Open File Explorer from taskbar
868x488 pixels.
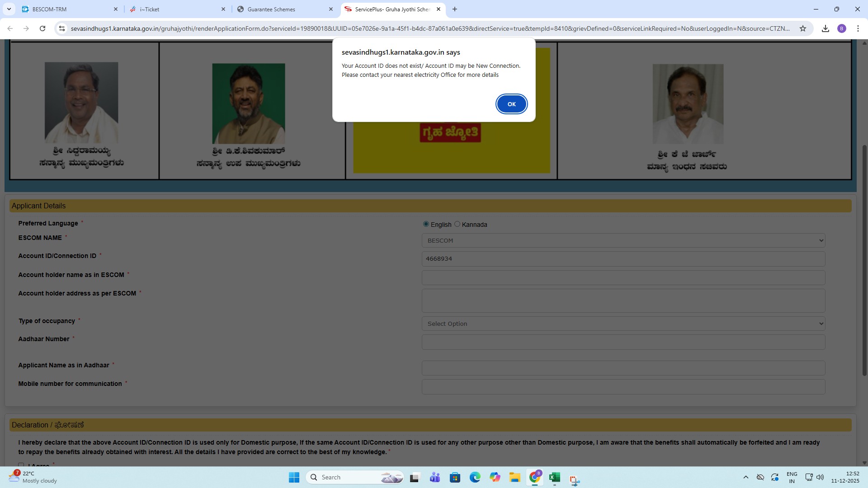click(x=514, y=477)
